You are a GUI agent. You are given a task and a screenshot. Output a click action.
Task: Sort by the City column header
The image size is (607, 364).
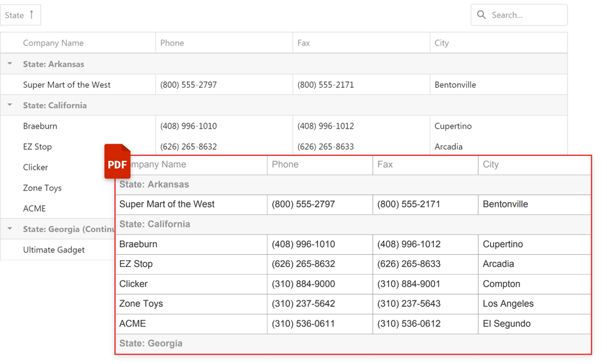point(441,42)
